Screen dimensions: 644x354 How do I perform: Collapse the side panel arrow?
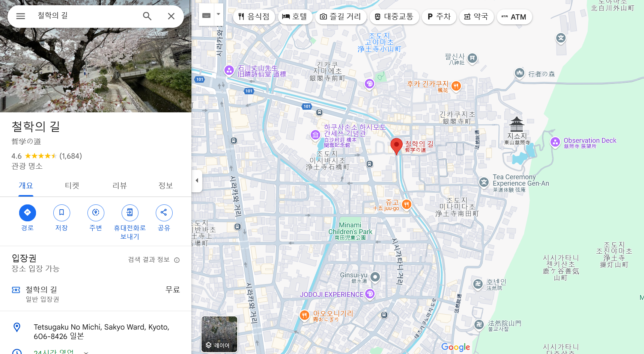pyautogui.click(x=197, y=180)
